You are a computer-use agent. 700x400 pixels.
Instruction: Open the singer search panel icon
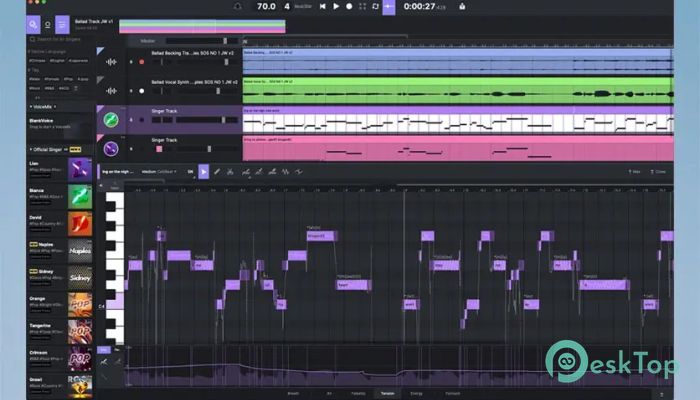[x=33, y=25]
